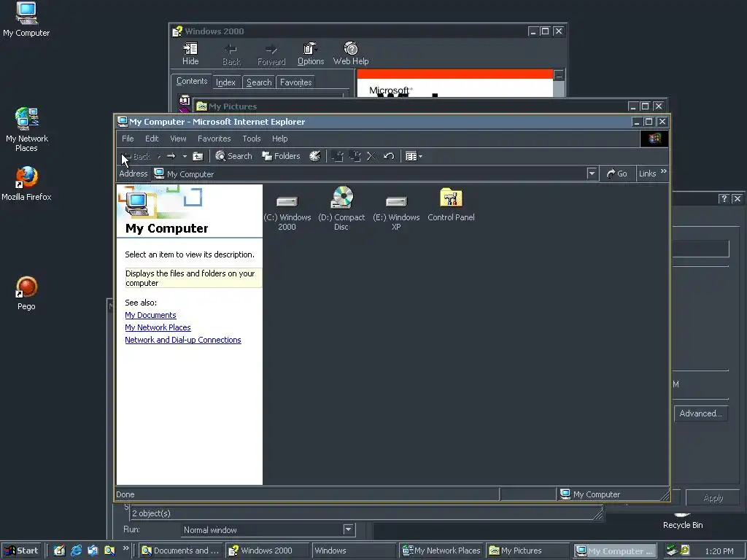
Task: Open the My Network Places link
Action: point(158,327)
